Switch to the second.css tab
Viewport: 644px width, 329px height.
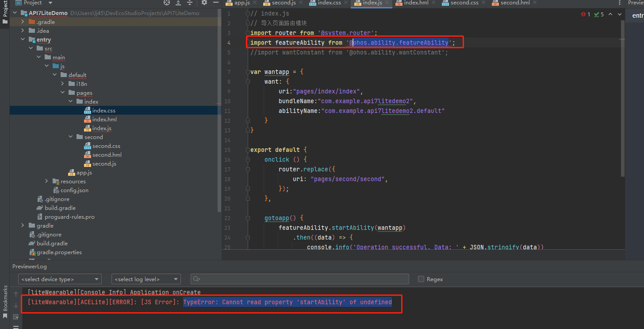click(x=464, y=3)
